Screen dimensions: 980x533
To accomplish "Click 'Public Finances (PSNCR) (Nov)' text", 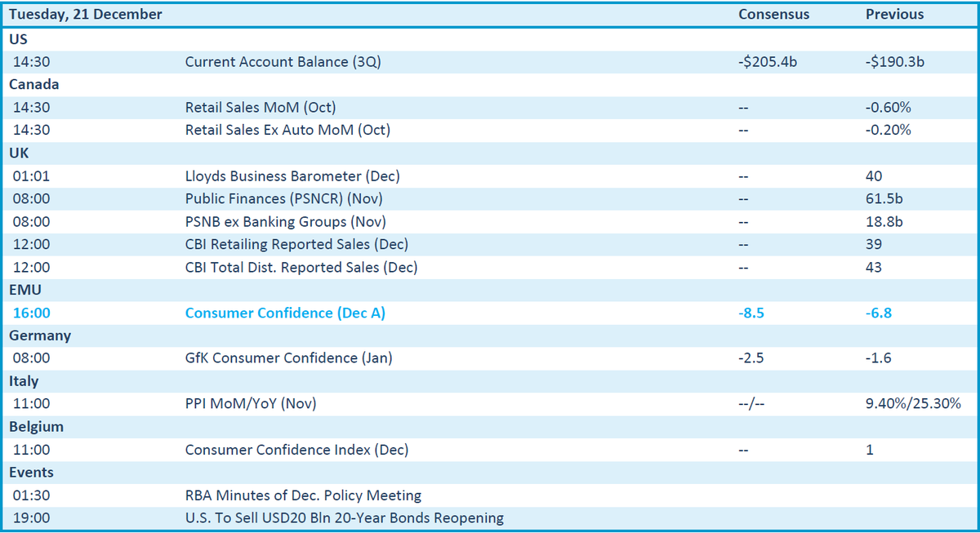I will pyautogui.click(x=283, y=198).
